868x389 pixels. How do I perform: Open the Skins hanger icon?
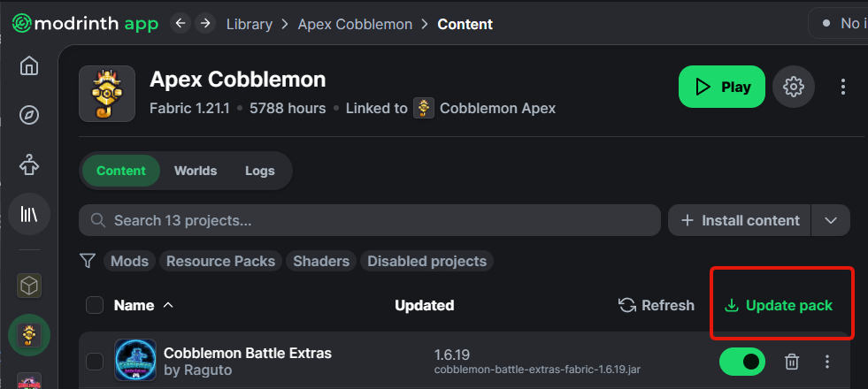[x=29, y=164]
